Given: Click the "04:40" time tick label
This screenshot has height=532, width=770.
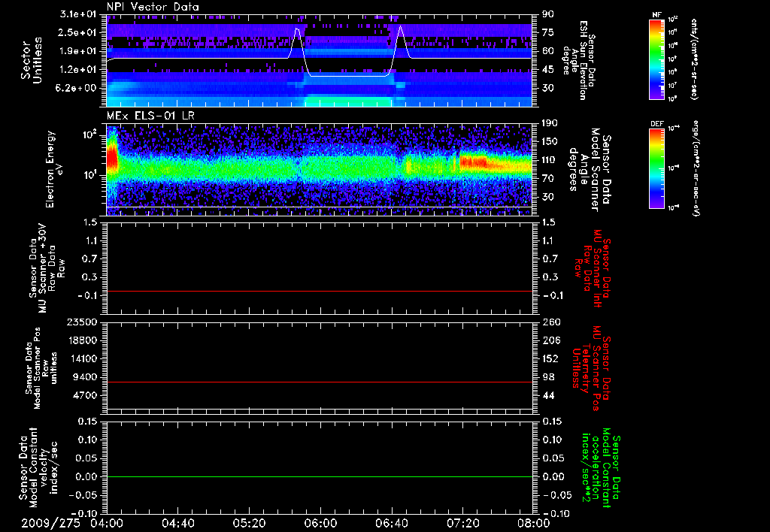Looking at the screenshot, I should (x=178, y=523).
